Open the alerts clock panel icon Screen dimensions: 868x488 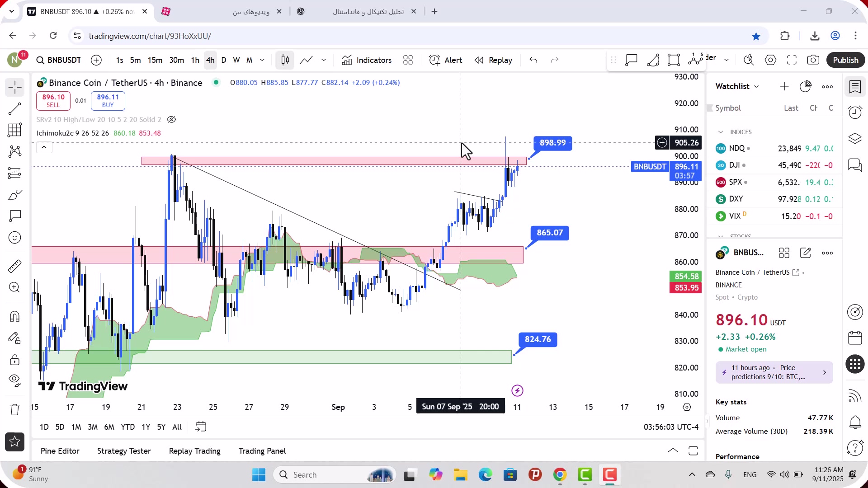[855, 112]
